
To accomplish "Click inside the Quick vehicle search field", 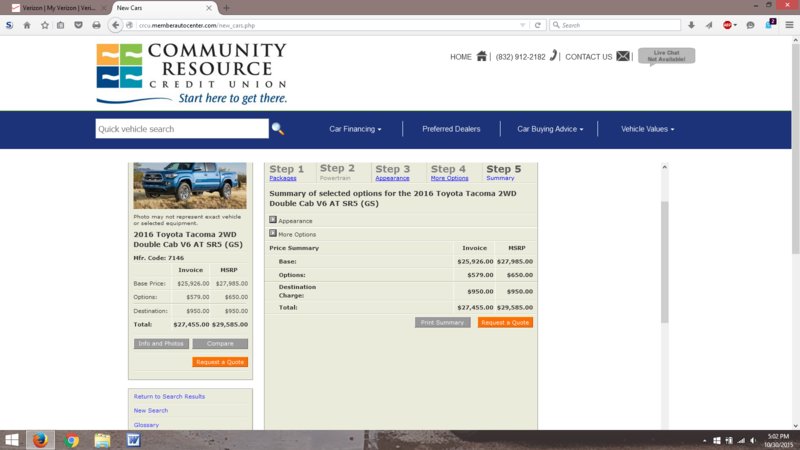I will (182, 129).
